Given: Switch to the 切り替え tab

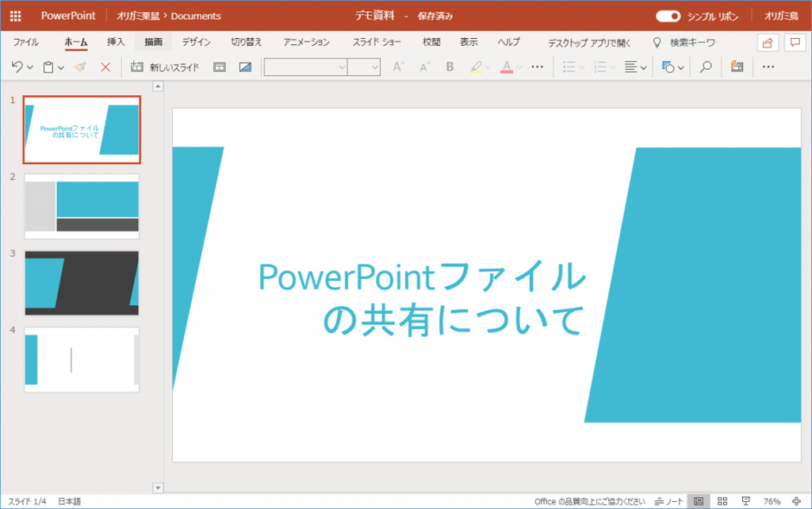Looking at the screenshot, I should pyautogui.click(x=247, y=43).
